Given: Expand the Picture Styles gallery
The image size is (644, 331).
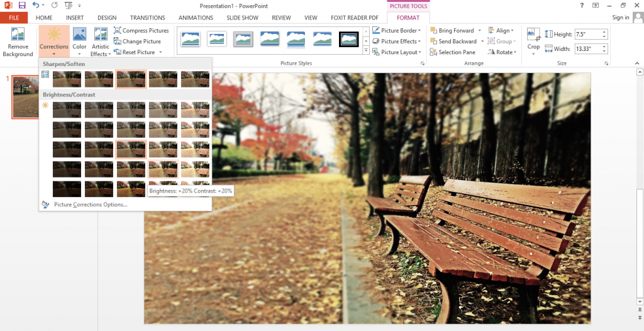Looking at the screenshot, I should pos(367,51).
